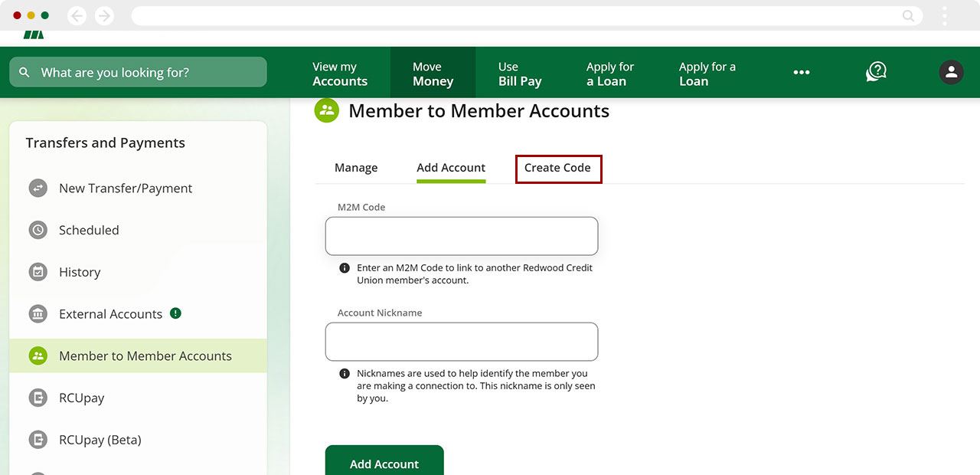Select the Add Account tab
The image size is (980, 475).
(x=451, y=168)
